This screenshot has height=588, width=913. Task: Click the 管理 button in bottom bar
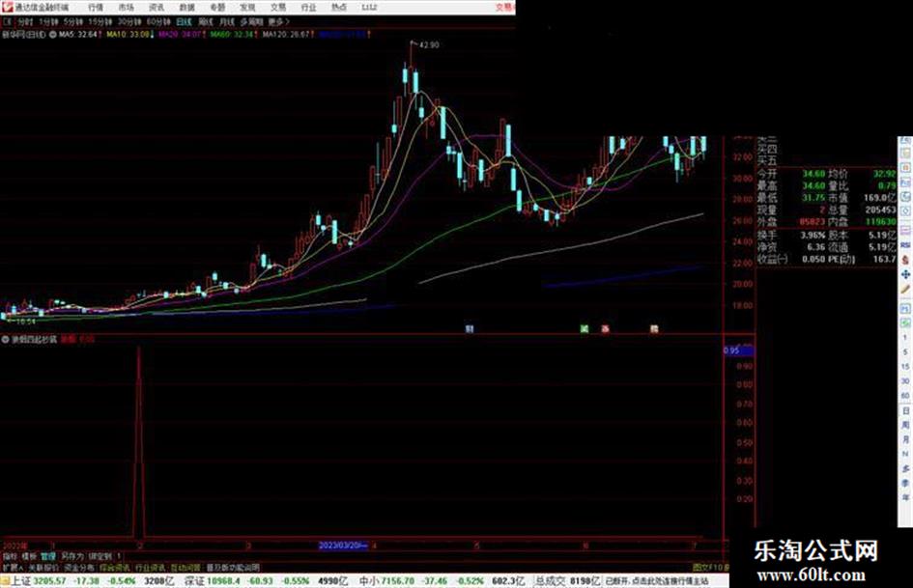(x=47, y=556)
